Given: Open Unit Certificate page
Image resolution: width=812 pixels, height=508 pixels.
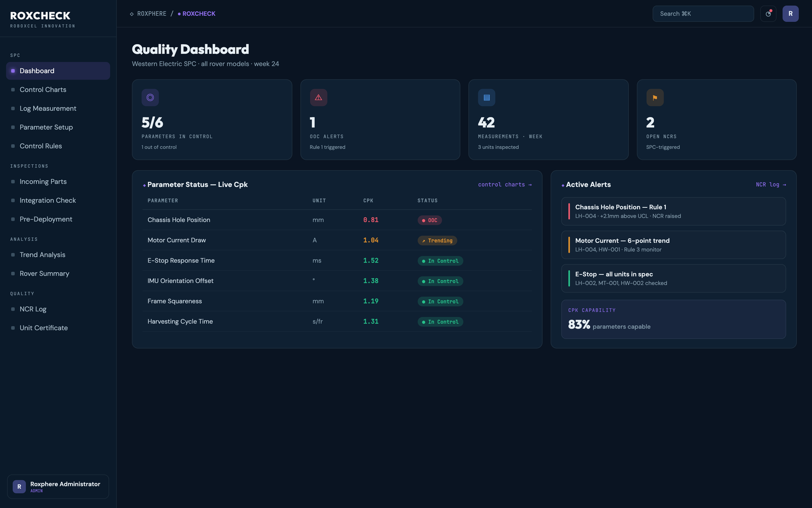Looking at the screenshot, I should (x=58, y=328).
